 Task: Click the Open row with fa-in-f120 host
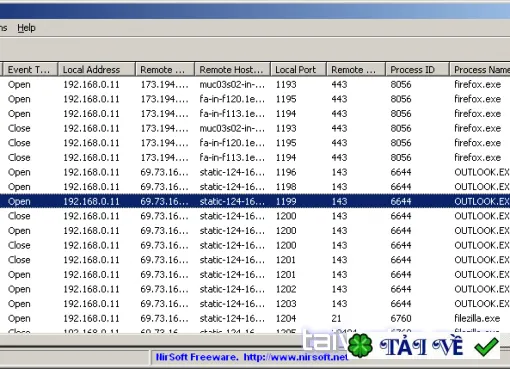255,99
